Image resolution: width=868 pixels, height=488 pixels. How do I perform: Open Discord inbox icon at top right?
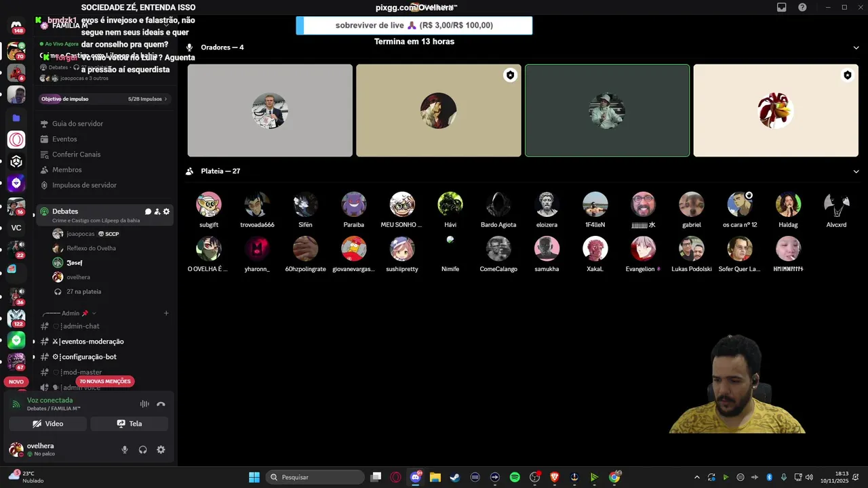(x=782, y=7)
